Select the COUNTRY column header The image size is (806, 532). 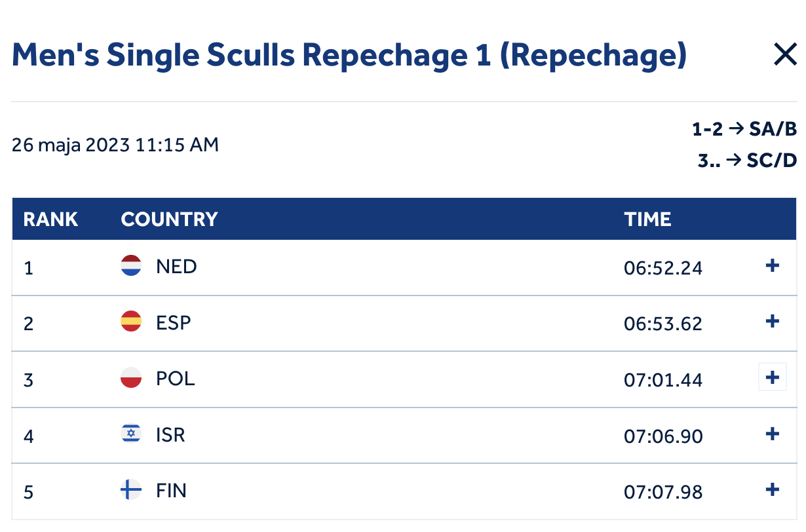tap(169, 219)
